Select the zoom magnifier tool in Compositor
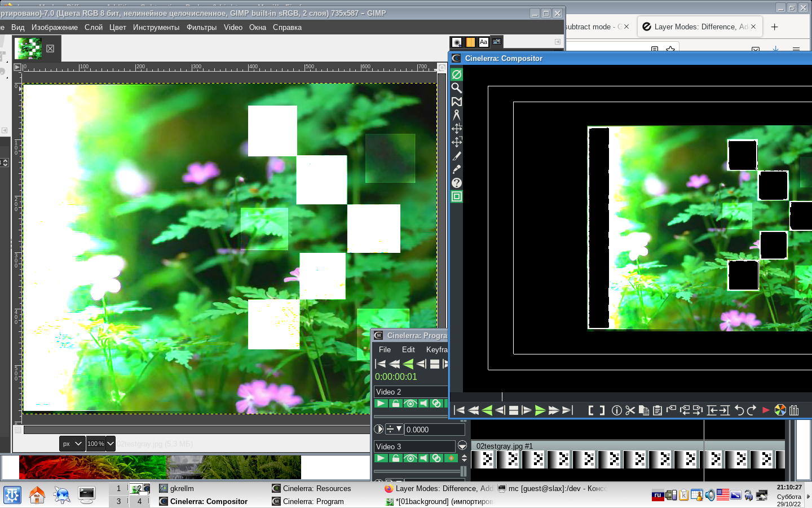This screenshot has width=812, height=508. coord(457,88)
